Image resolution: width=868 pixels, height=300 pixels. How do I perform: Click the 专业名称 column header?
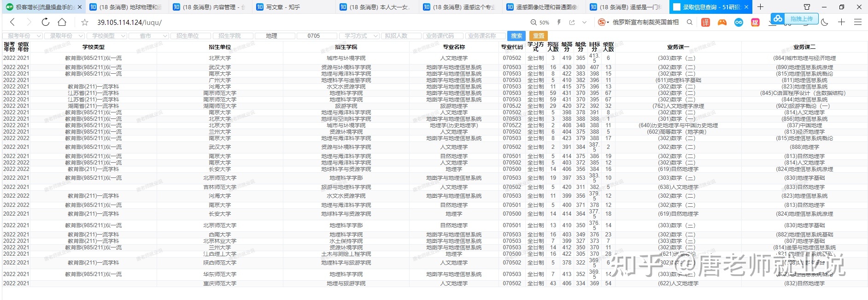coord(454,47)
